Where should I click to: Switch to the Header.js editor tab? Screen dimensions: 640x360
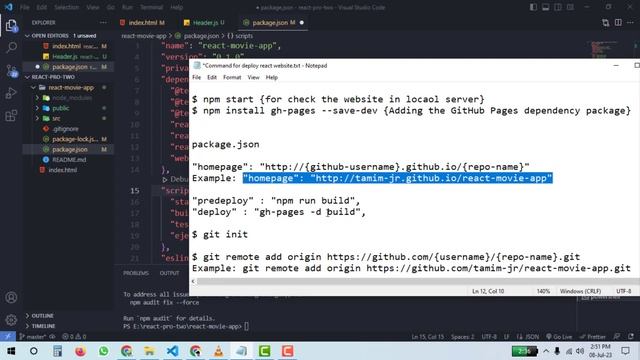[x=204, y=22]
